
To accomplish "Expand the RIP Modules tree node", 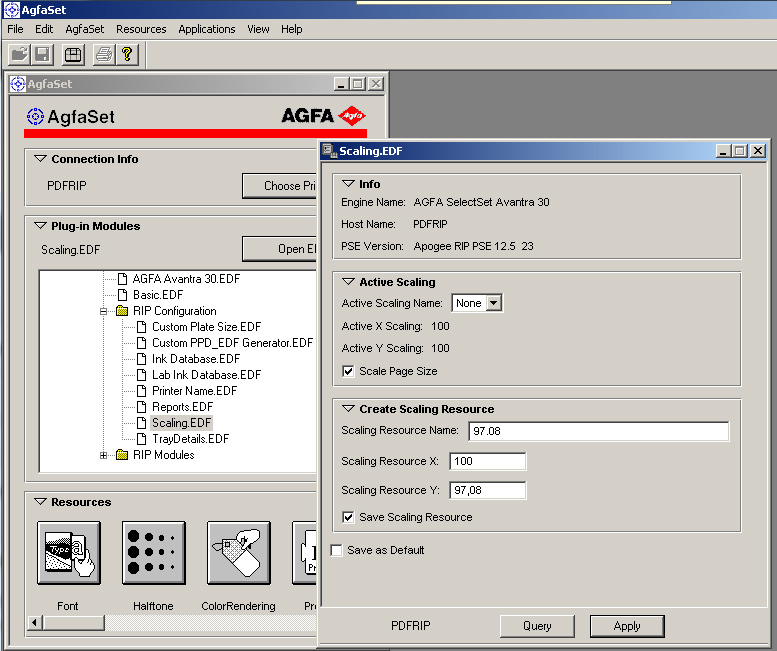I will 103,455.
